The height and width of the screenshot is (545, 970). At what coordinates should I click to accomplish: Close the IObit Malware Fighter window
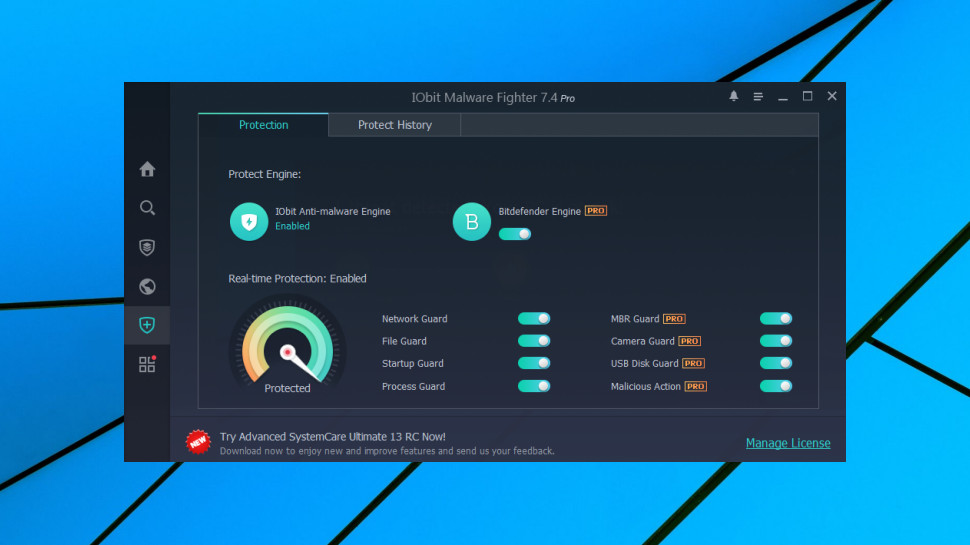(x=832, y=97)
